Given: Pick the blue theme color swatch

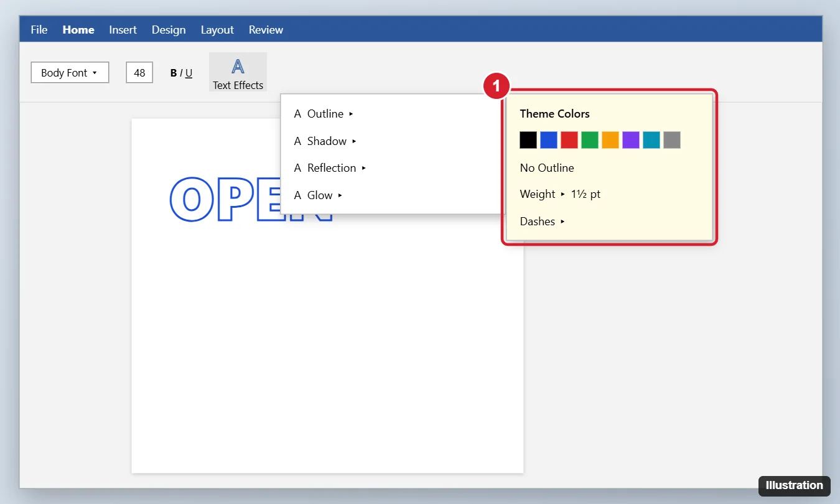Looking at the screenshot, I should (x=549, y=140).
